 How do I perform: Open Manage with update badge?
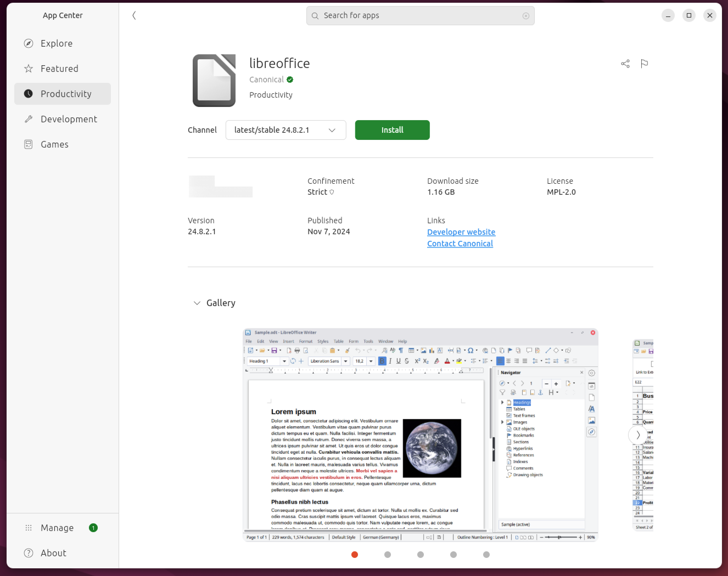pos(57,528)
